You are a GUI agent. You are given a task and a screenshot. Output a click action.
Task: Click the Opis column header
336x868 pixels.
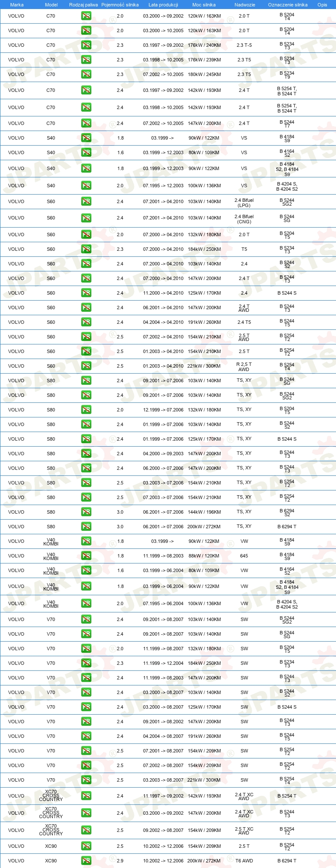click(x=322, y=5)
